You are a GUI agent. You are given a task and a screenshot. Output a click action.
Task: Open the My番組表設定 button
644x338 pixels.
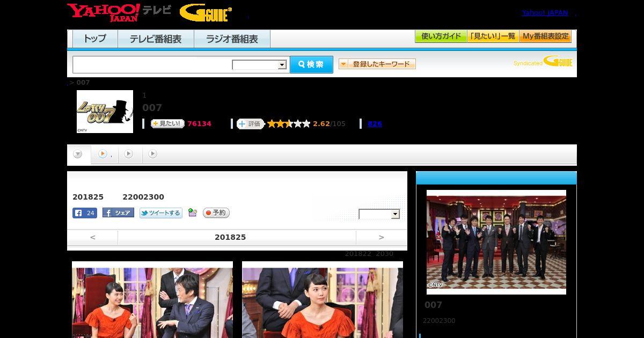coord(545,36)
